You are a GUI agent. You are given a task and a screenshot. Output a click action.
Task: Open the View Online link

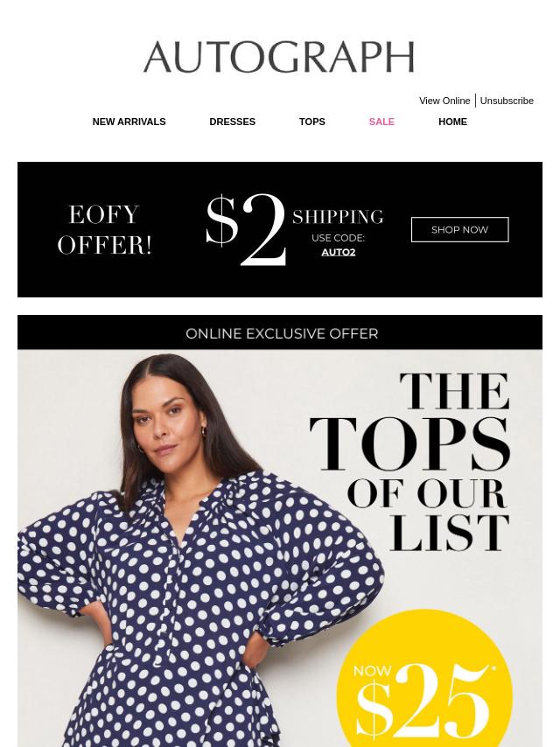coord(444,101)
